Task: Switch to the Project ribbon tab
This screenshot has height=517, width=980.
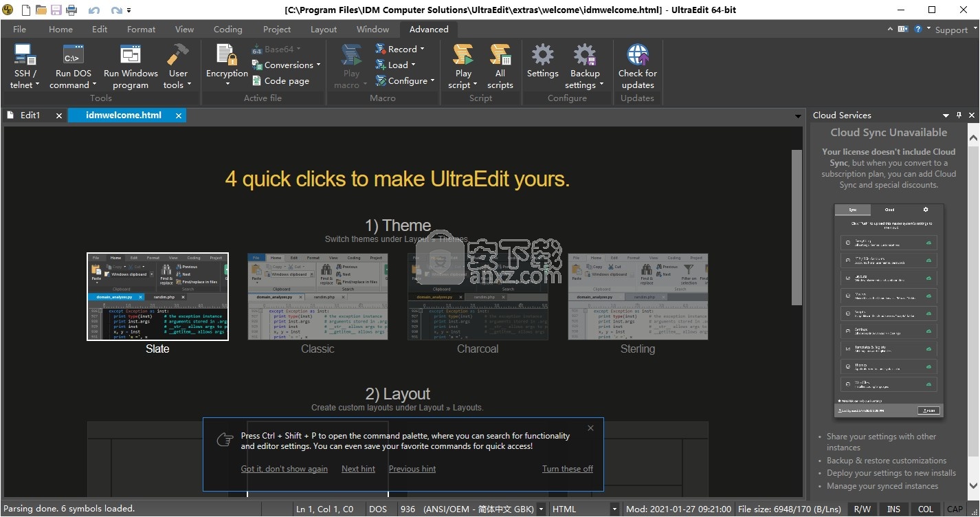Action: (x=277, y=29)
